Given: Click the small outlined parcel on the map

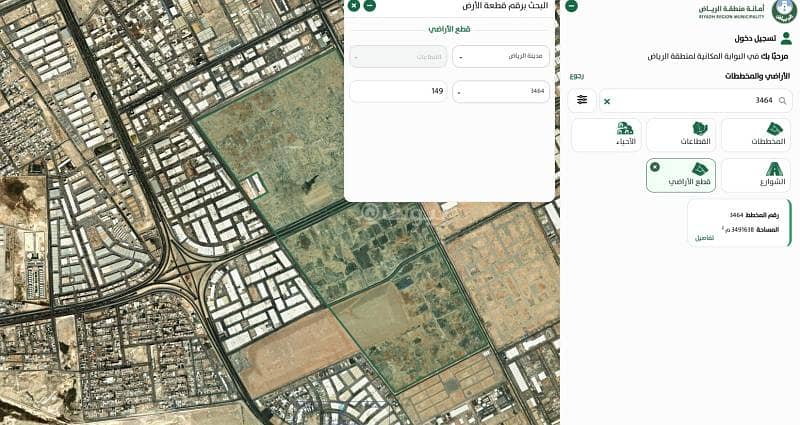Looking at the screenshot, I should (253, 186).
